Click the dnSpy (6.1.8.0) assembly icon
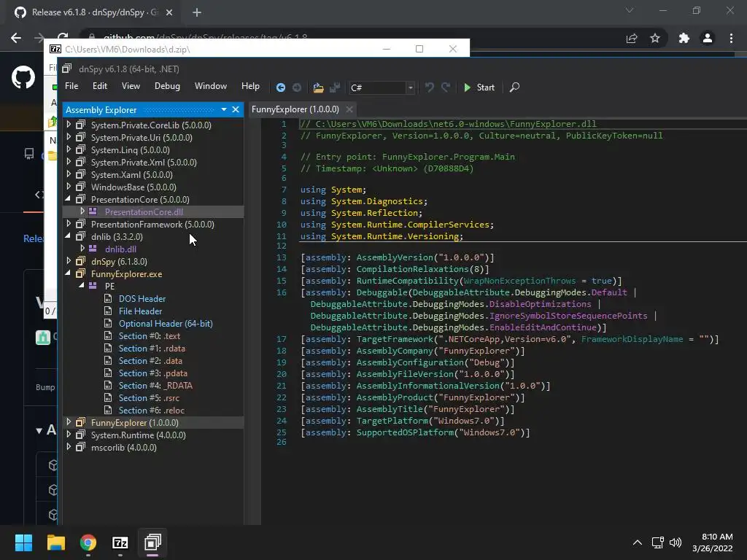747x560 pixels. pos(81,262)
